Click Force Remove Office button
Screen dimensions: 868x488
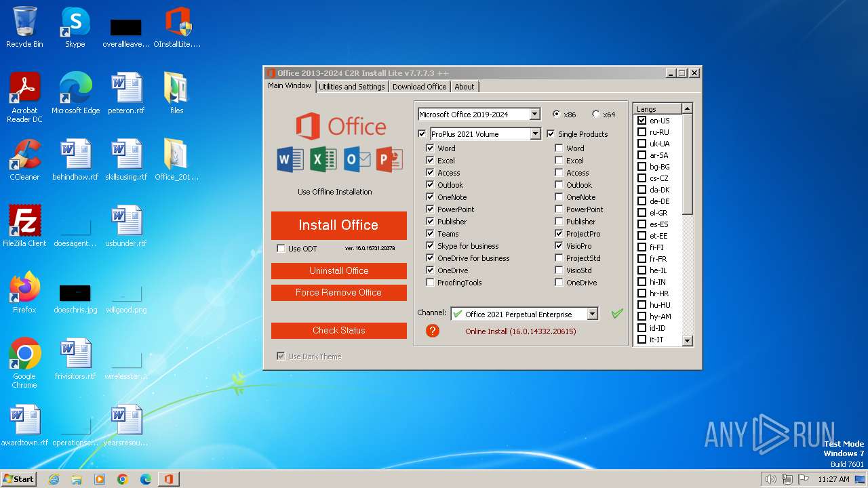point(339,292)
